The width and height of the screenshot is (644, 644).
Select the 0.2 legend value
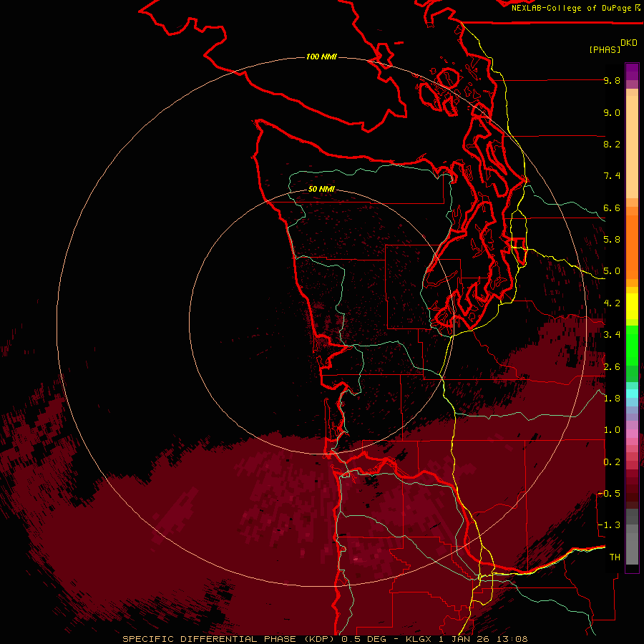pyautogui.click(x=612, y=462)
